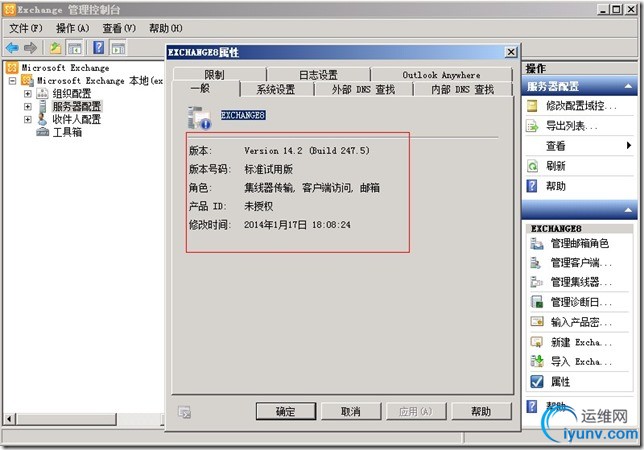Screen dimensions: 644x450
Task: Switch to the 系统设置 tab
Action: pyautogui.click(x=276, y=89)
